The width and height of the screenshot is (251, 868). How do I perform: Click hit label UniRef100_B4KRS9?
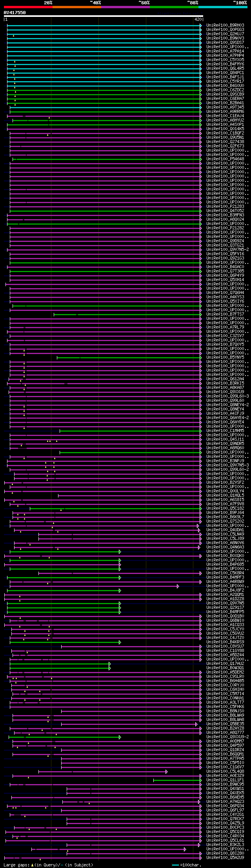[x=225, y=642]
